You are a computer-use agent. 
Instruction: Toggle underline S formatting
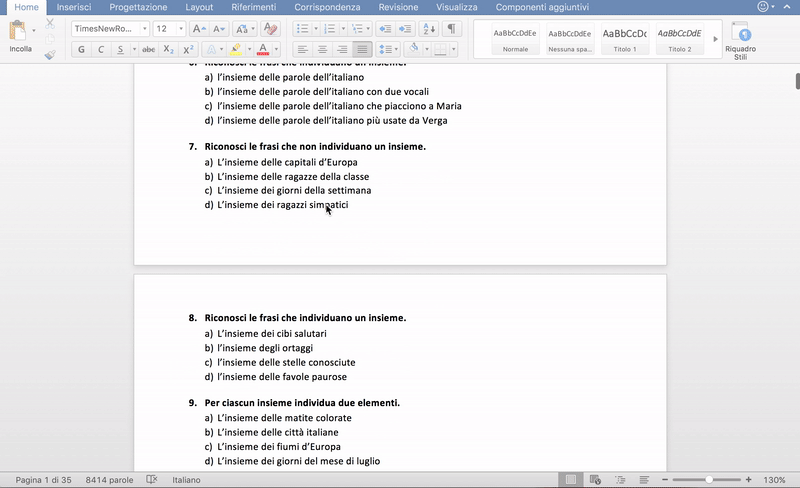[x=120, y=50]
